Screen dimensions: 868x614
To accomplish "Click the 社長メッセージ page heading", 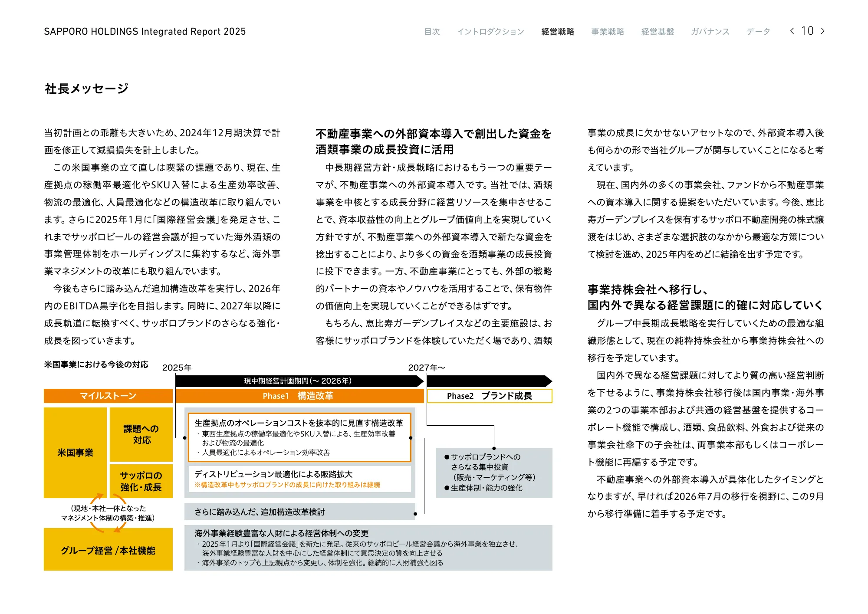I will coord(87,89).
